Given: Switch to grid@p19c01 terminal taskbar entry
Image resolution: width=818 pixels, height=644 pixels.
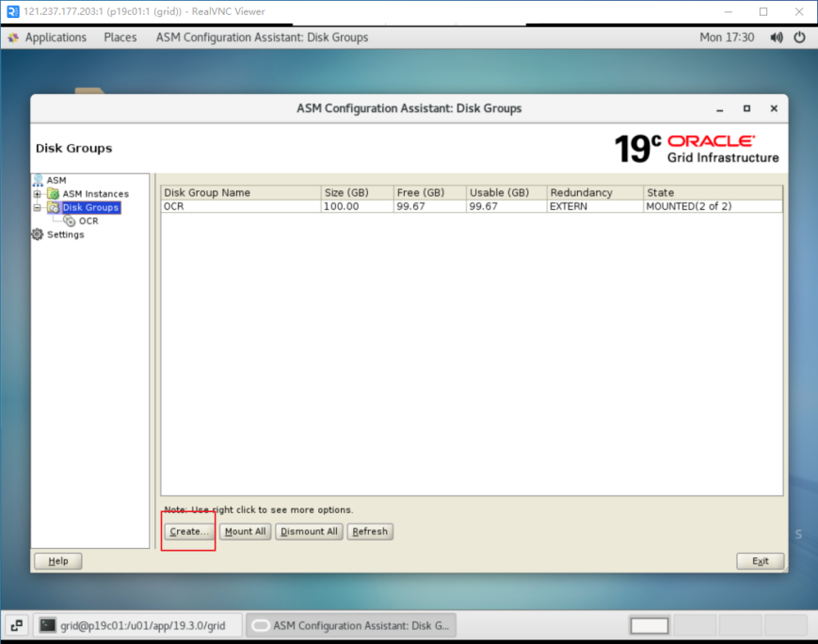Looking at the screenshot, I should [138, 625].
